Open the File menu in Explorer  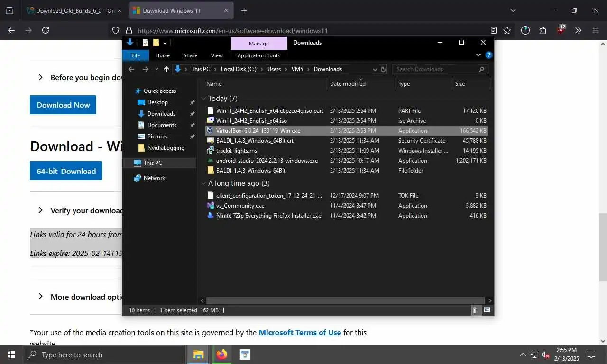pyautogui.click(x=136, y=55)
